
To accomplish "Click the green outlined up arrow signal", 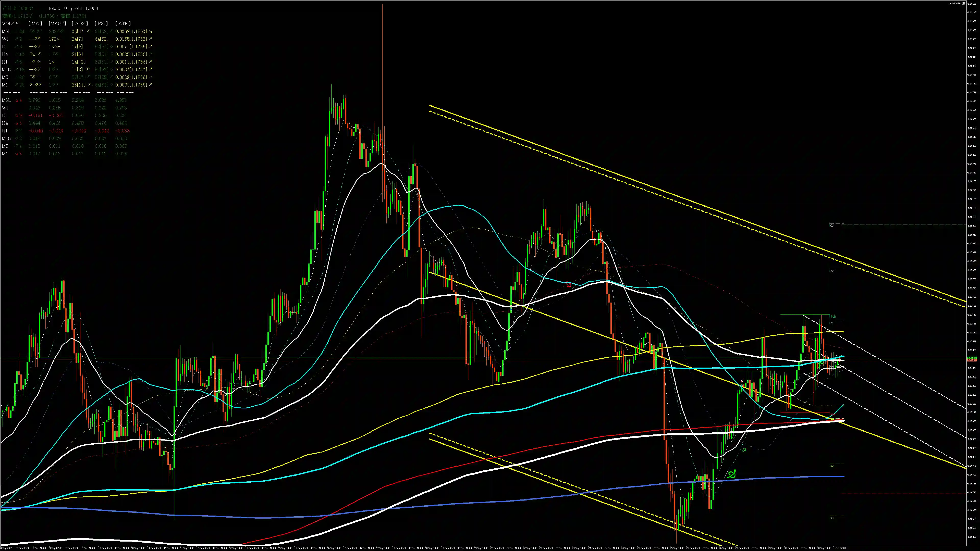I will (x=743, y=450).
